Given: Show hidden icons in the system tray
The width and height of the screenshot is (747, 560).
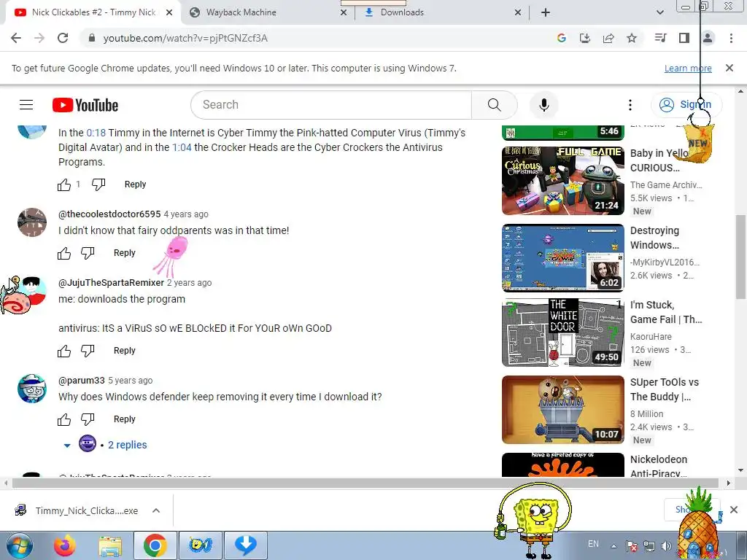Looking at the screenshot, I should pyautogui.click(x=614, y=546).
